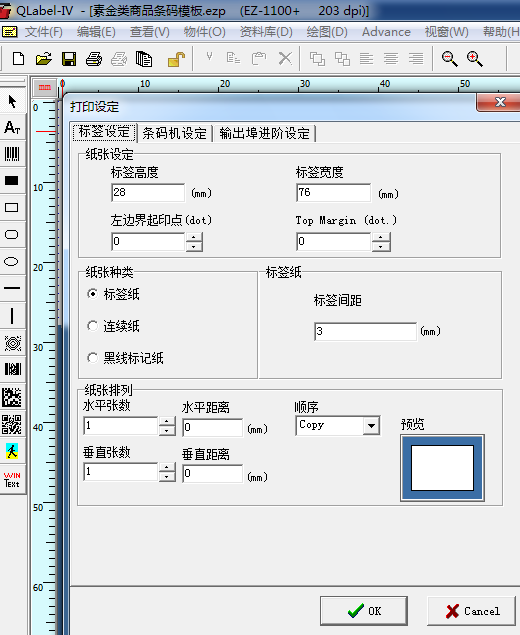Switch to the 条码机设定 tab
Screen dimensions: 520x635
[x=175, y=133]
